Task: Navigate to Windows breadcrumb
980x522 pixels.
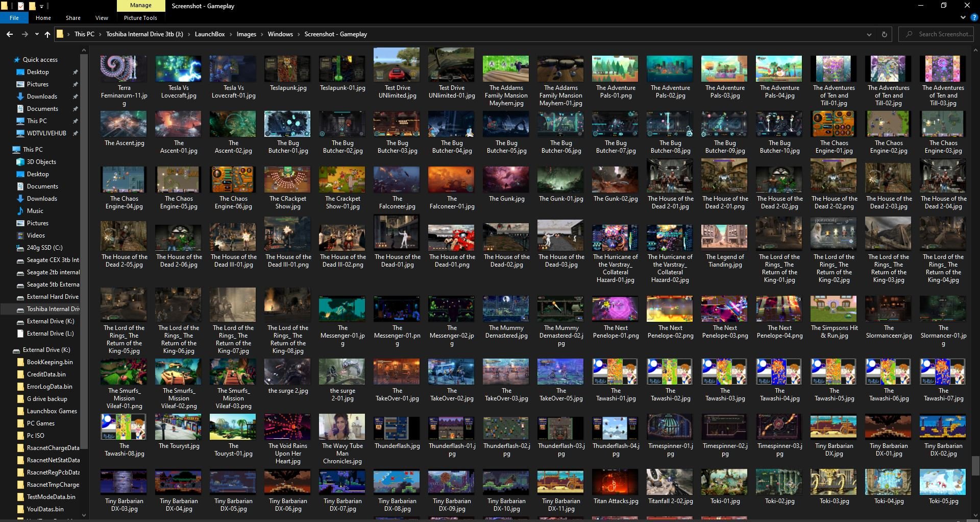Action: click(x=280, y=34)
